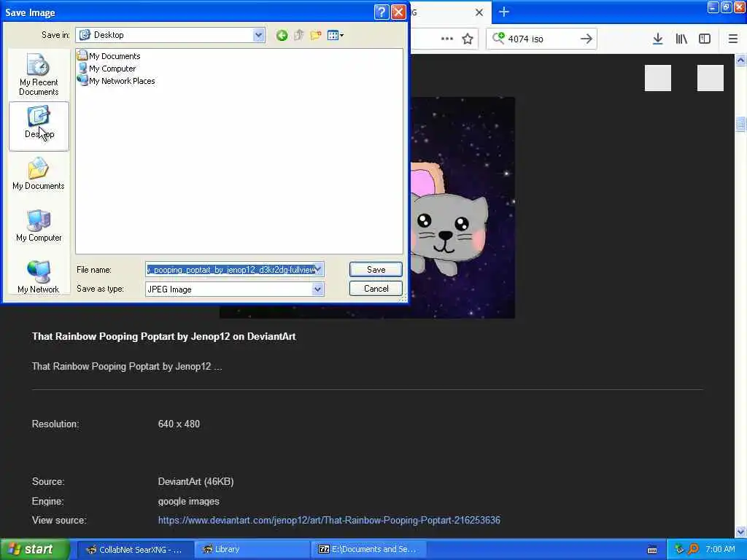Switch to CollabNet SearXNG taskbar window
The height and width of the screenshot is (560, 747).
(x=134, y=550)
